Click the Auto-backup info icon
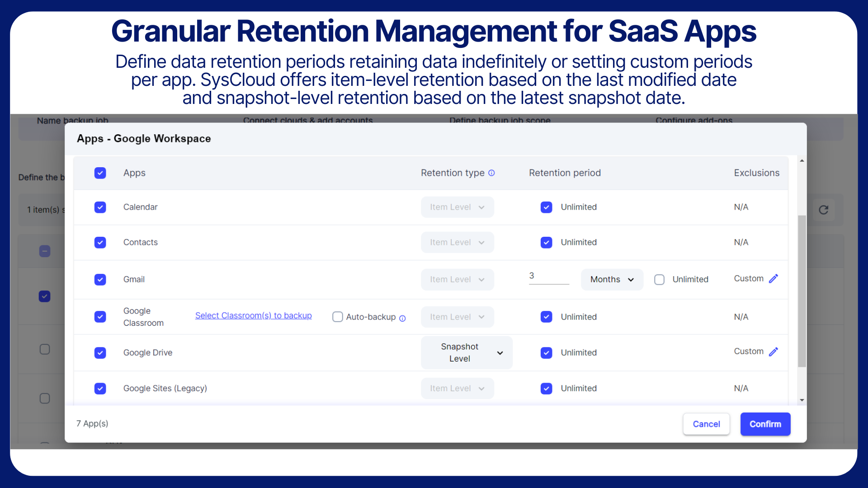Viewport: 868px width, 488px height. coord(402,318)
